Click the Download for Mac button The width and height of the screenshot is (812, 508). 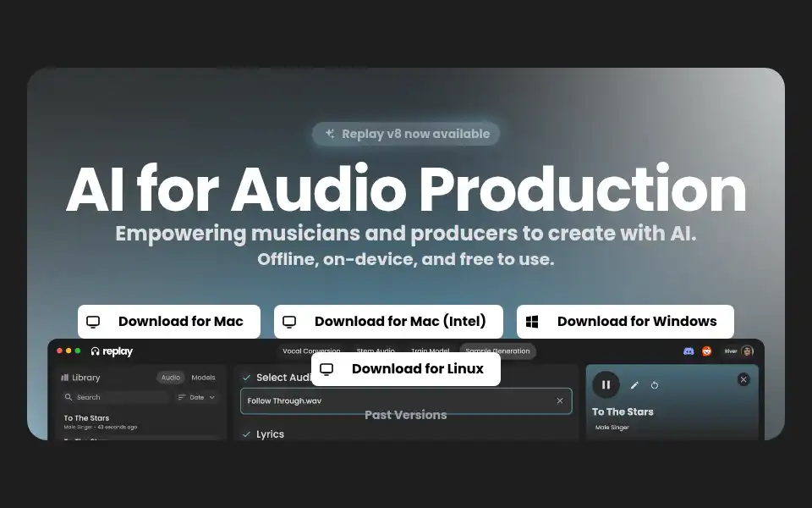click(x=169, y=322)
